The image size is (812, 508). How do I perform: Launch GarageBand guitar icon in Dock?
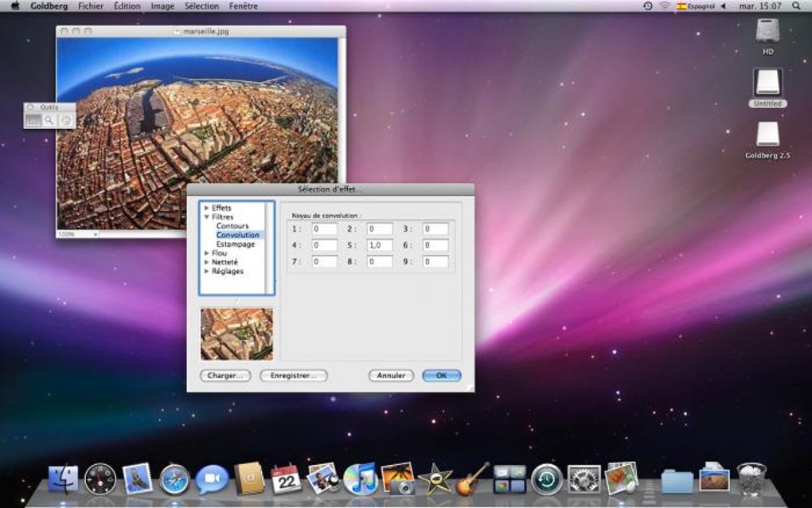coord(472,479)
